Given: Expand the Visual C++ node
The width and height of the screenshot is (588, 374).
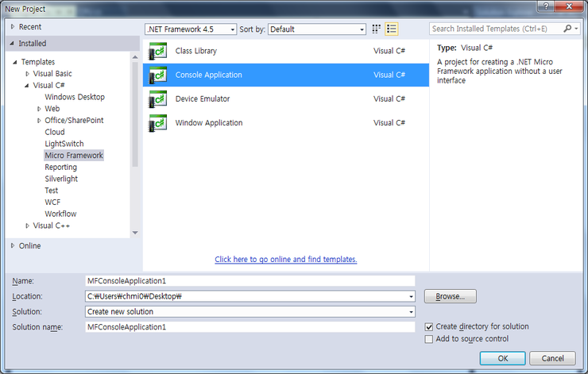Looking at the screenshot, I should click(x=27, y=226).
